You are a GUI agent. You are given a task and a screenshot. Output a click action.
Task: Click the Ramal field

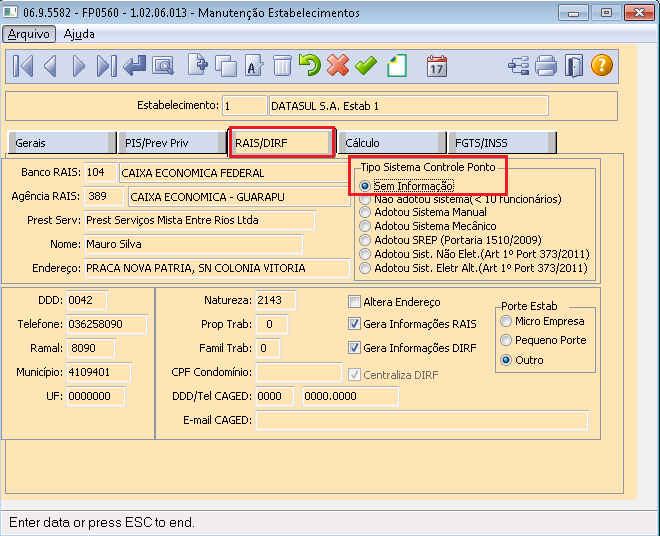coord(91,348)
